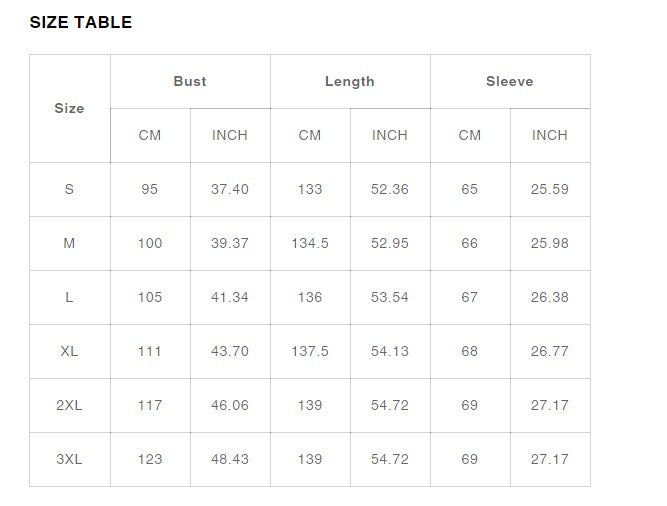The height and width of the screenshot is (506, 667).
Task: Click the 123 bust CM cell
Action: (x=150, y=459)
